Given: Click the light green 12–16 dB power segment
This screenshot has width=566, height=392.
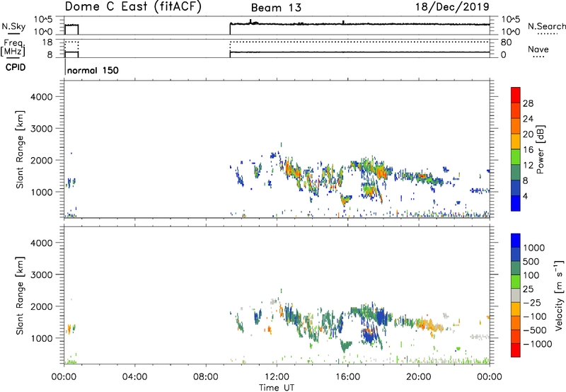Looking at the screenshot, I should click(516, 156).
